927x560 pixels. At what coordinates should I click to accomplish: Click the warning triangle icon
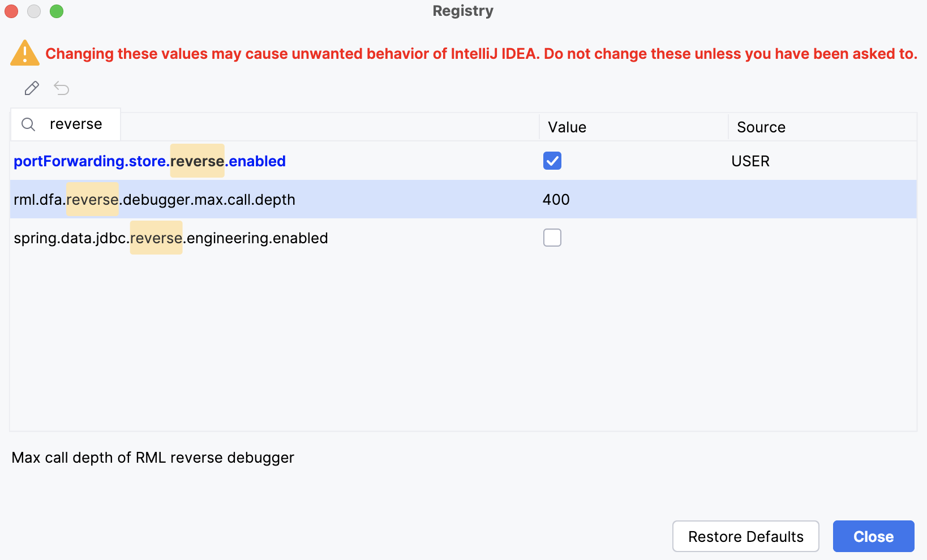coord(24,53)
